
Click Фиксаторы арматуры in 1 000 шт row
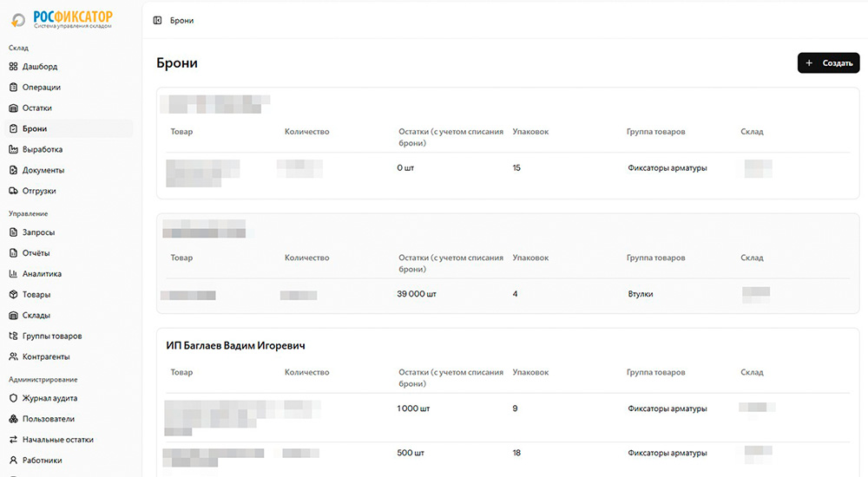click(x=667, y=408)
